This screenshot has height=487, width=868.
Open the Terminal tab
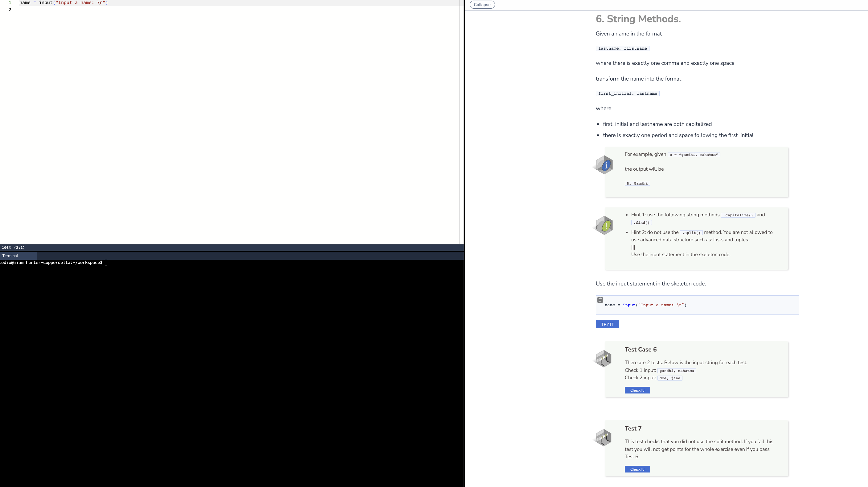point(10,256)
